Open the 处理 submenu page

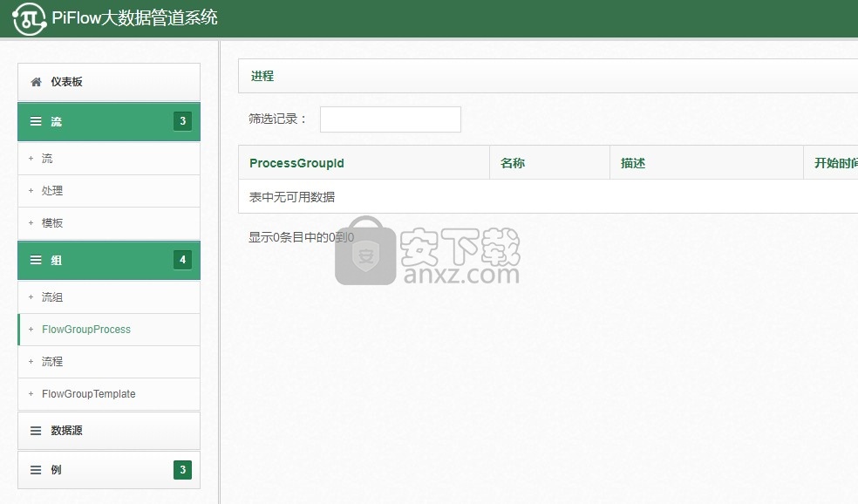tap(109, 191)
